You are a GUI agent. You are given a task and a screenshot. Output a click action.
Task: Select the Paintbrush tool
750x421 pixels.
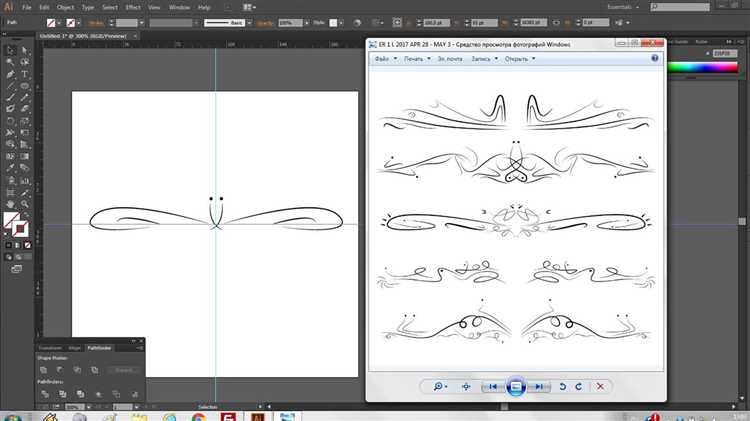coord(11,98)
